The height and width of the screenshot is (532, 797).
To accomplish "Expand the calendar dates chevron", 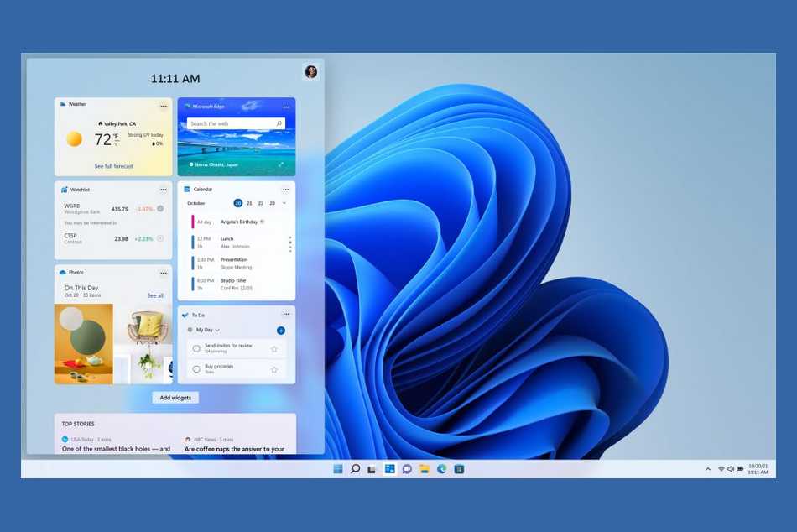I will 284,203.
